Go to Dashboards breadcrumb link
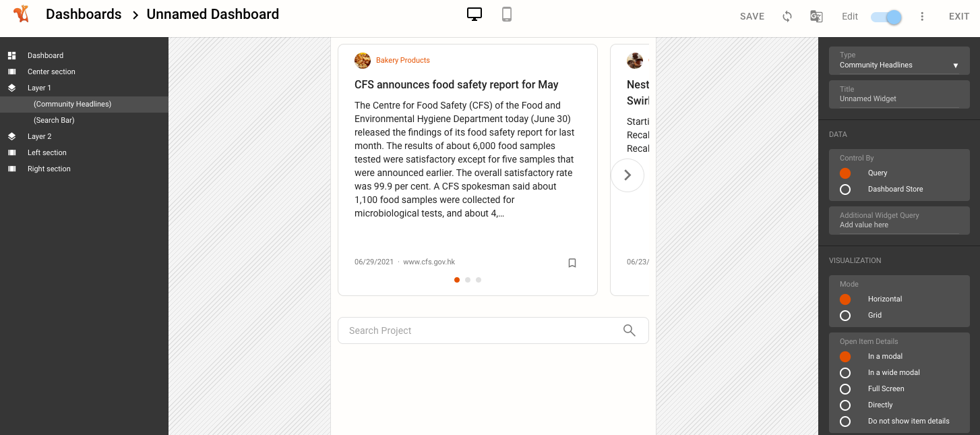Image resolution: width=980 pixels, height=435 pixels. (84, 14)
